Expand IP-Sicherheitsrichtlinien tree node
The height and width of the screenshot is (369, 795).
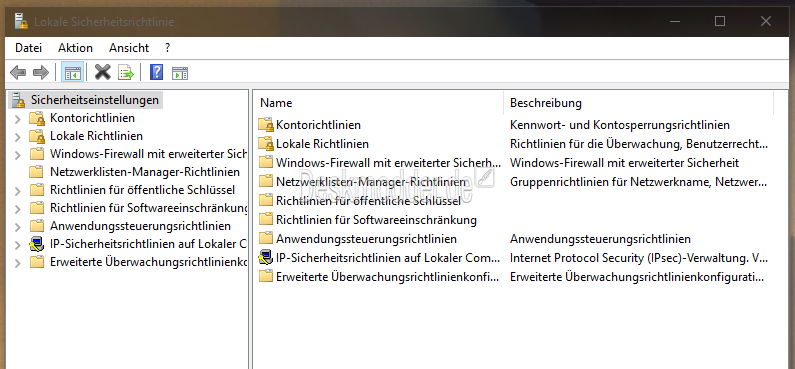click(18, 245)
